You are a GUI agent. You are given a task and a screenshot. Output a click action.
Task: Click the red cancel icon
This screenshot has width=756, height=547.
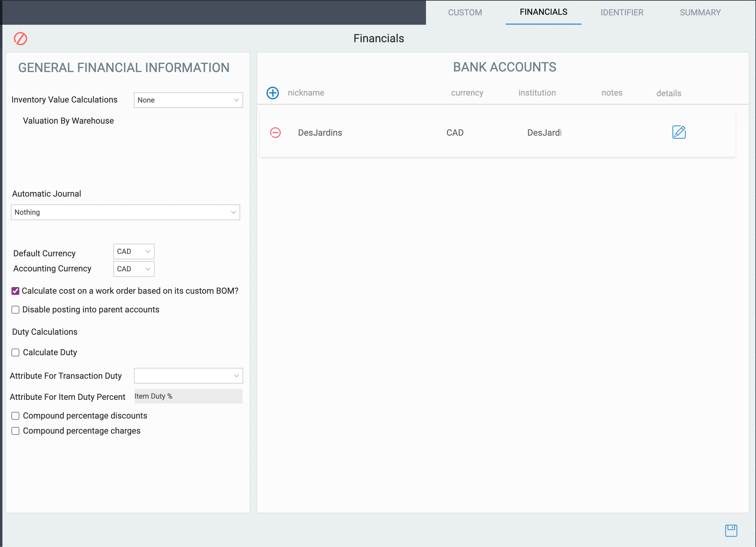coord(20,39)
